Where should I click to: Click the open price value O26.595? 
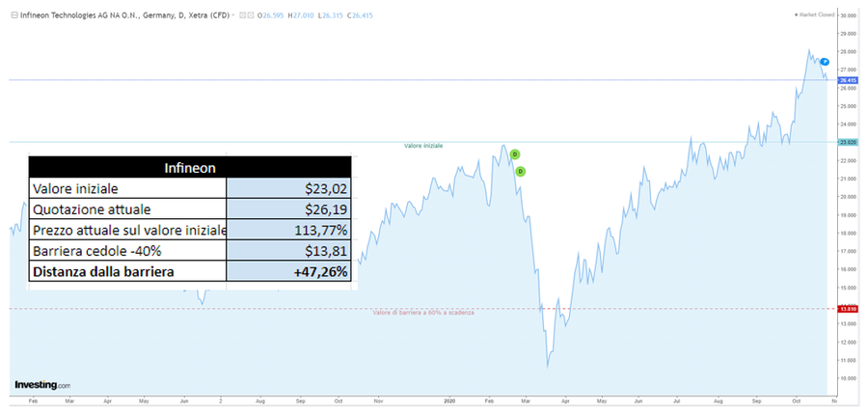click(271, 15)
